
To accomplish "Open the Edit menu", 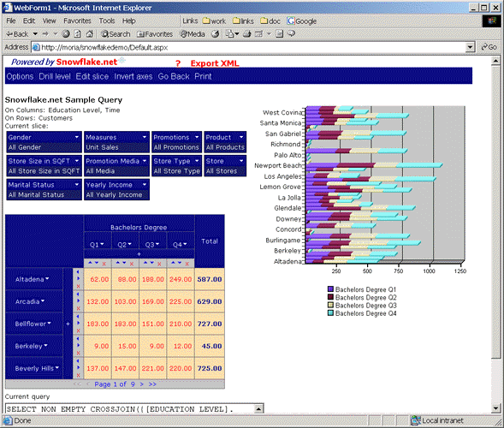I will (x=29, y=21).
